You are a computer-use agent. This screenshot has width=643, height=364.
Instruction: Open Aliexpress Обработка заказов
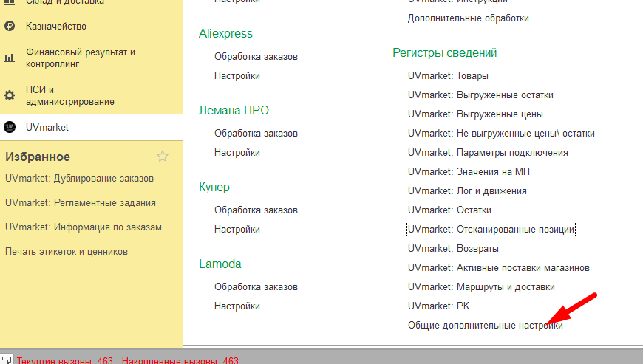click(x=256, y=57)
